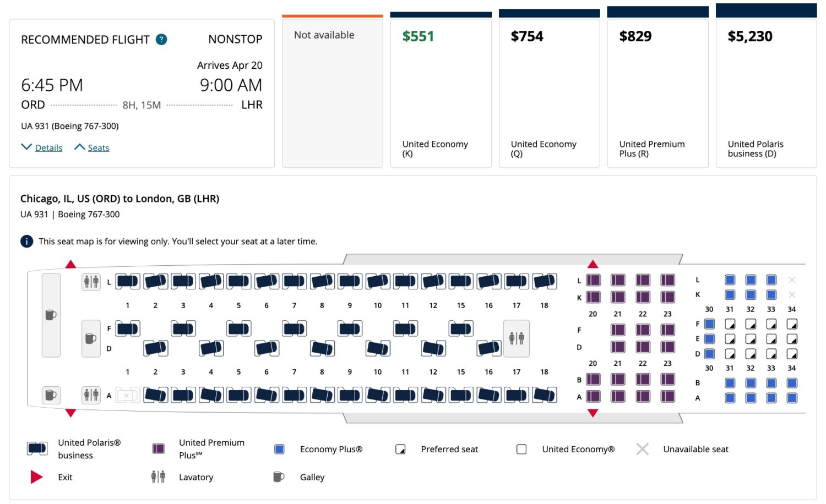Click the Galley icon at the aircraft nose
This screenshot has width=826, height=504.
51,315
